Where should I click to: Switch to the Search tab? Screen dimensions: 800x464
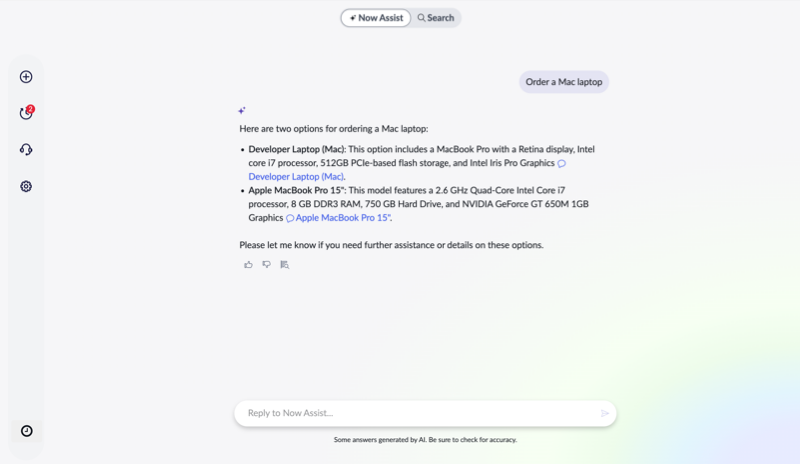tap(436, 18)
